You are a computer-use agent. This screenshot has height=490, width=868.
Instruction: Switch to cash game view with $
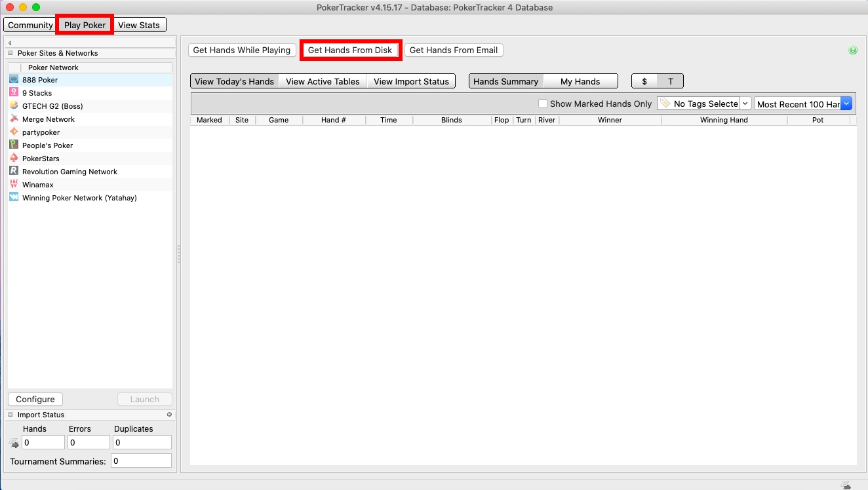coord(644,81)
